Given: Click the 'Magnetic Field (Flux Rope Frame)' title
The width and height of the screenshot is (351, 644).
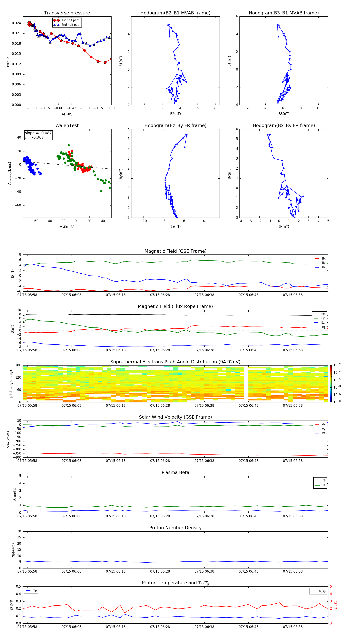Looking at the screenshot, I should pos(175,307).
